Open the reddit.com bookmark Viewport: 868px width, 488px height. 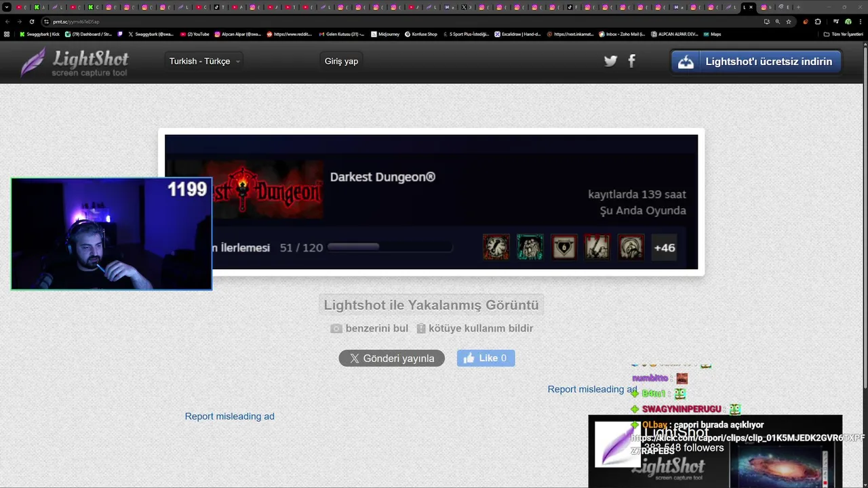click(x=290, y=34)
